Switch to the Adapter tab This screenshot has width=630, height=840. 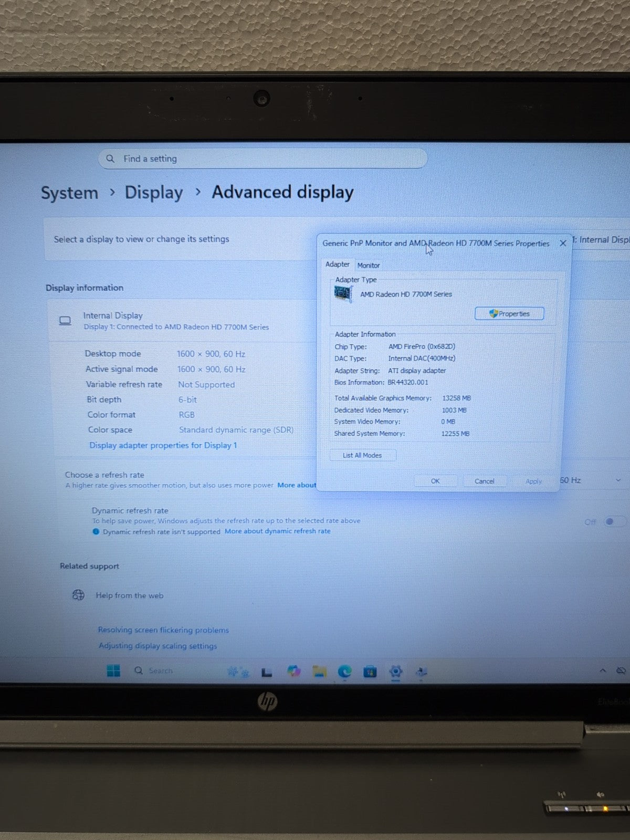click(337, 265)
